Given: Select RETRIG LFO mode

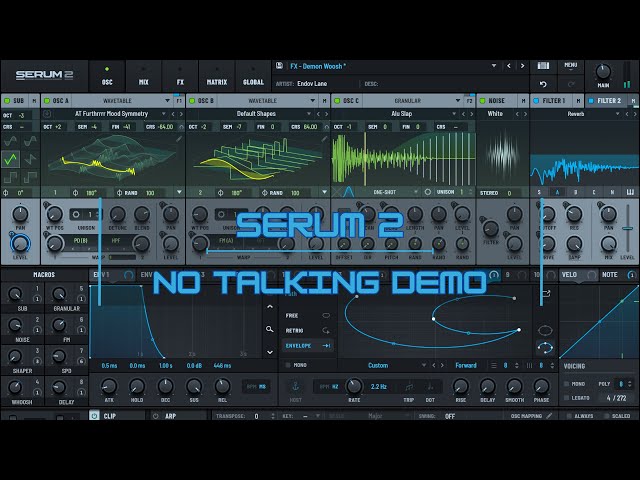Looking at the screenshot, I should pyautogui.click(x=308, y=330).
